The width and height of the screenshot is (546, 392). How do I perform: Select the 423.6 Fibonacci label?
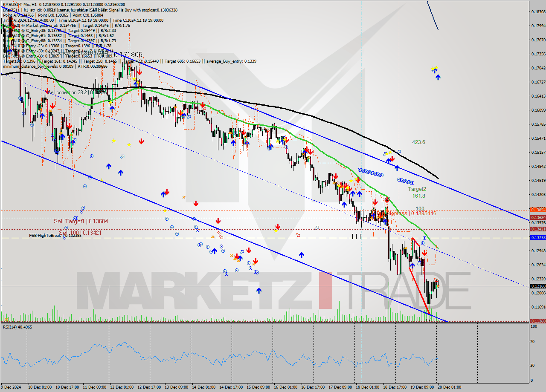[418, 142]
